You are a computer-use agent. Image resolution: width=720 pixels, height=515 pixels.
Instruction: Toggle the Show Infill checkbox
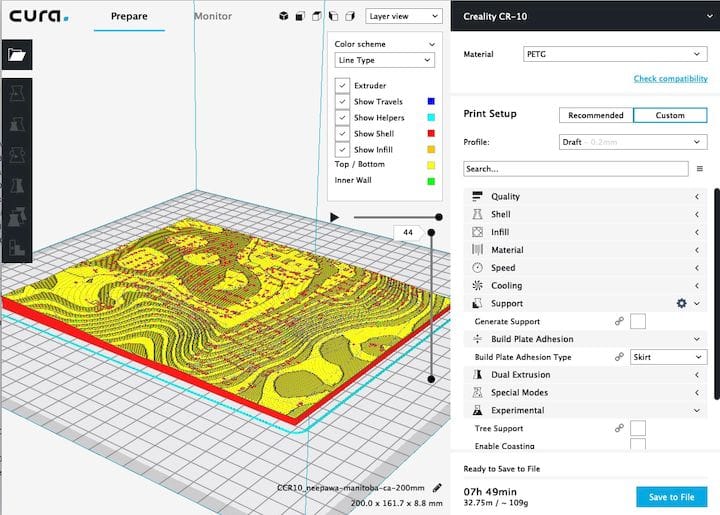(x=342, y=149)
